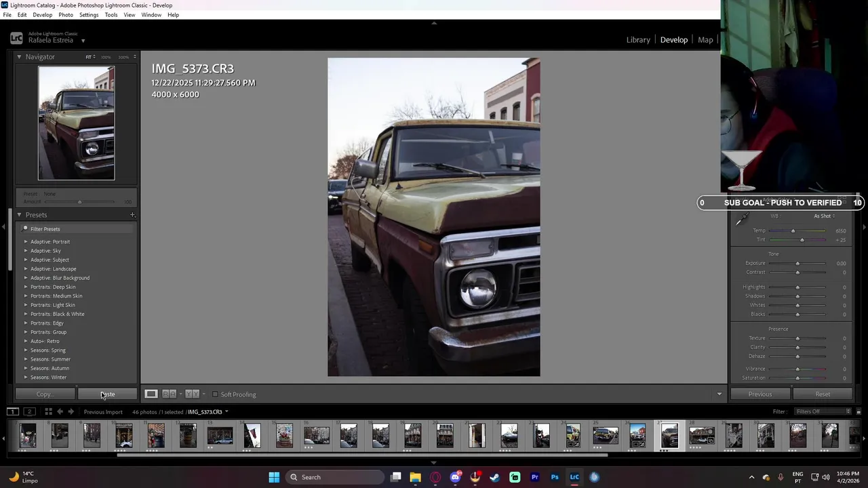Expand Adaptive: Portrait preset group

click(26, 241)
